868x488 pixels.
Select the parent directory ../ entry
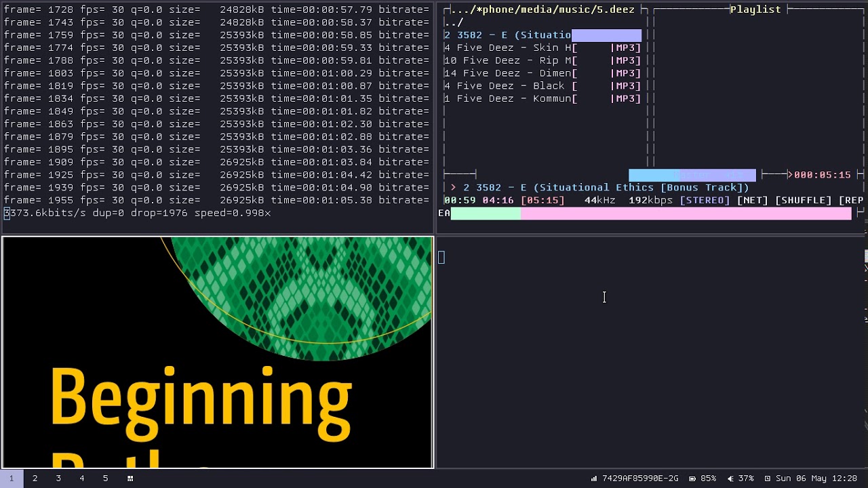(x=454, y=22)
